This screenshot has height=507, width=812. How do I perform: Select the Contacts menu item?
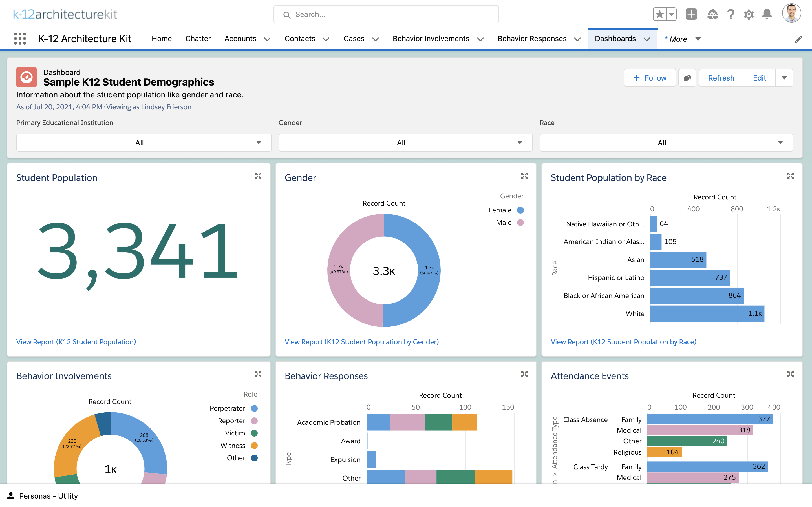coord(300,39)
